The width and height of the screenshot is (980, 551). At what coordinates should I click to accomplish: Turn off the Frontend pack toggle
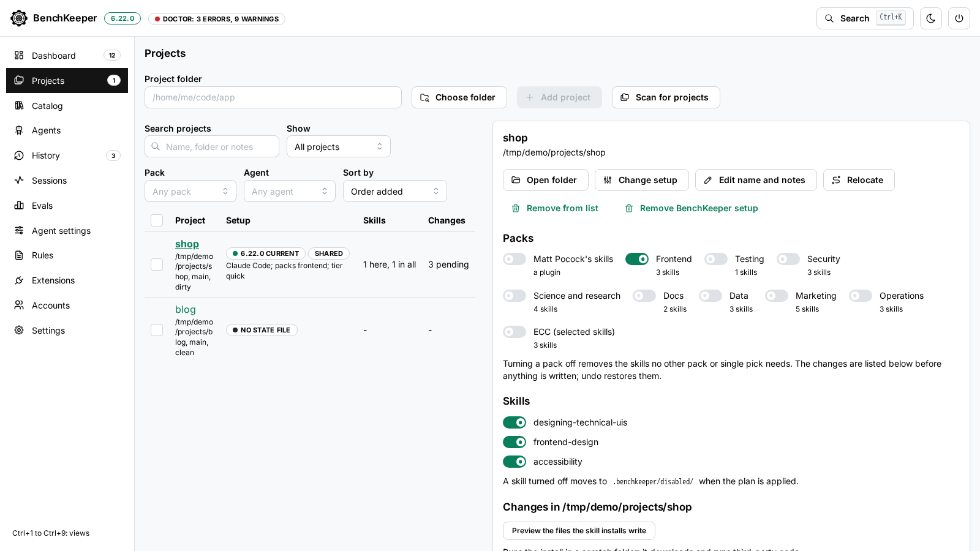click(x=637, y=259)
